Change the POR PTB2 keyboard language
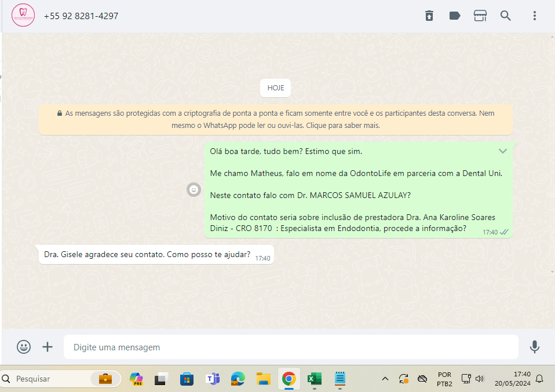 (x=444, y=379)
